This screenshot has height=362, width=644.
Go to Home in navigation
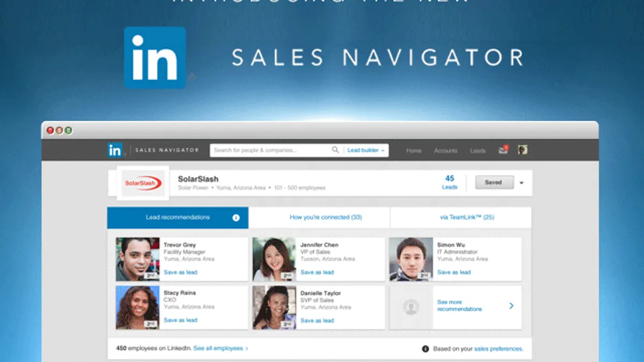coord(414,151)
